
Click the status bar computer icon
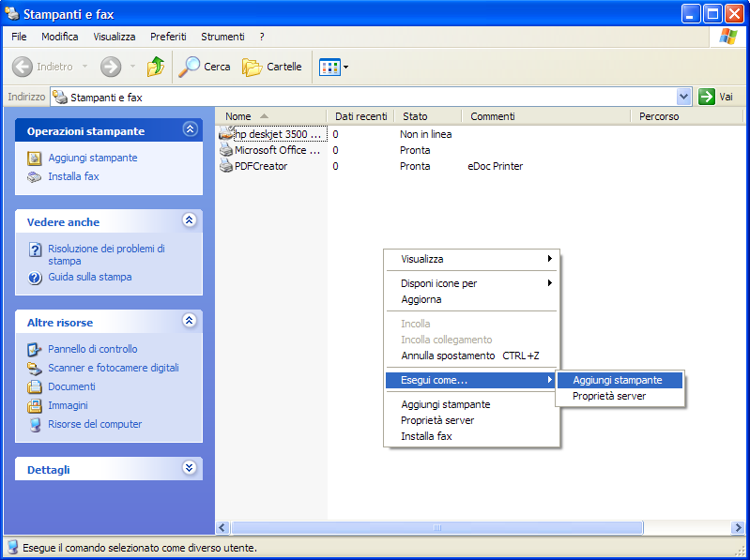[13, 547]
